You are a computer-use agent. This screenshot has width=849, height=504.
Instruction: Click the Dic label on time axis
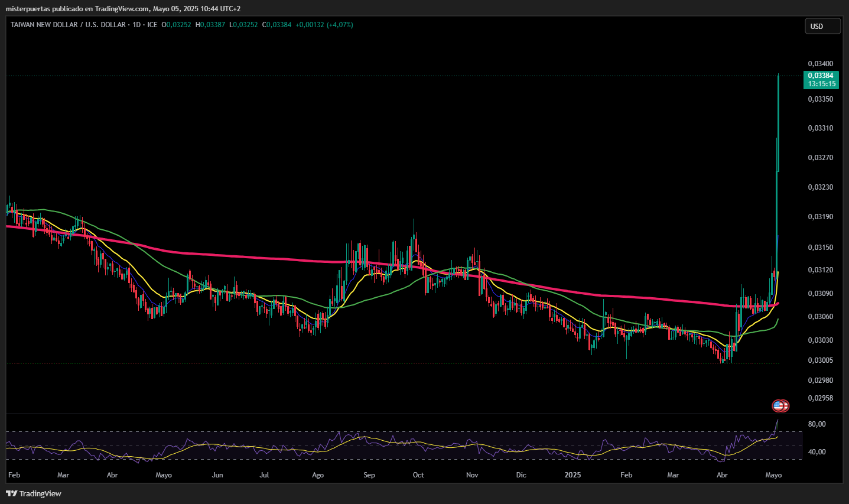(x=521, y=475)
